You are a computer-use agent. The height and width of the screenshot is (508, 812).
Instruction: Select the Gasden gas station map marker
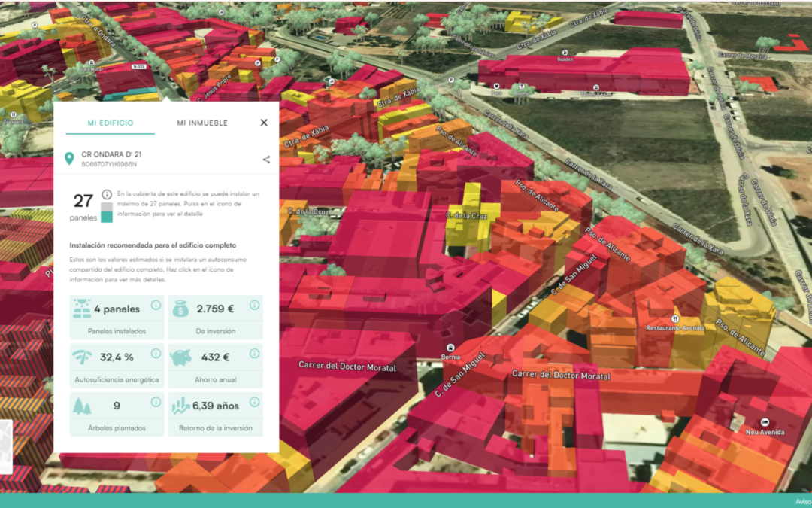[x=565, y=53]
